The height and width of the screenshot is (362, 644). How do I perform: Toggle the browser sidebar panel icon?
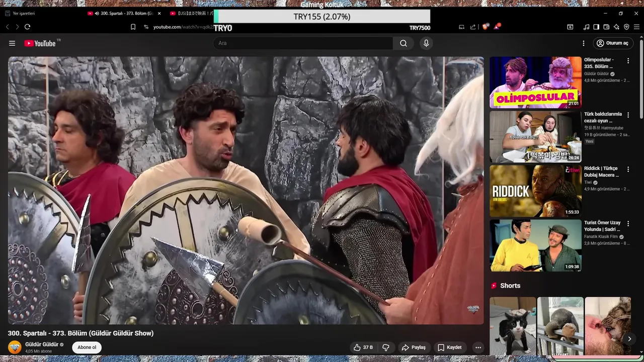point(596,27)
